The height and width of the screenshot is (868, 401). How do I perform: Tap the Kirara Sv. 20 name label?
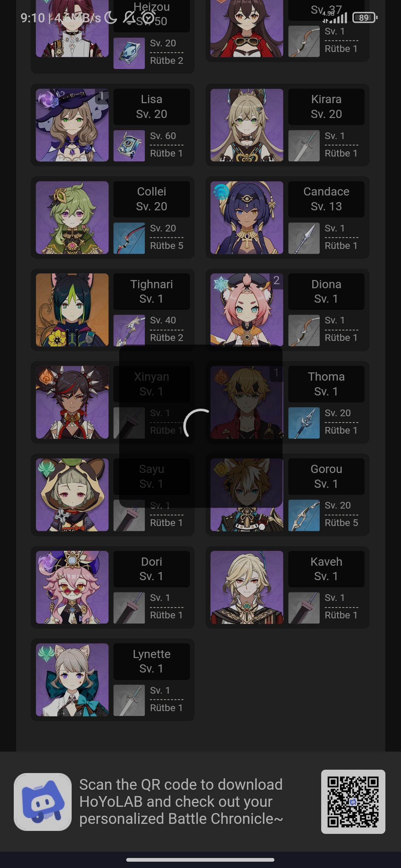click(x=326, y=106)
